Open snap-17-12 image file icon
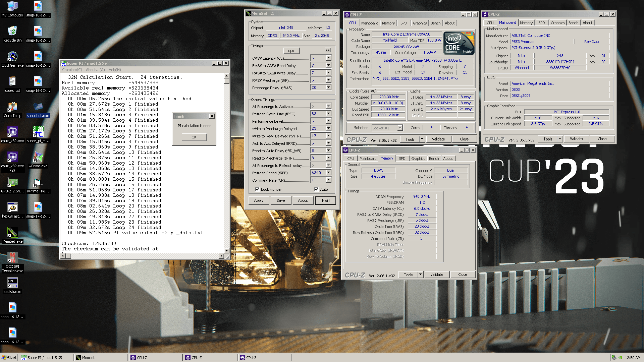The height and width of the screenshot is (362, 644). pos(38,210)
